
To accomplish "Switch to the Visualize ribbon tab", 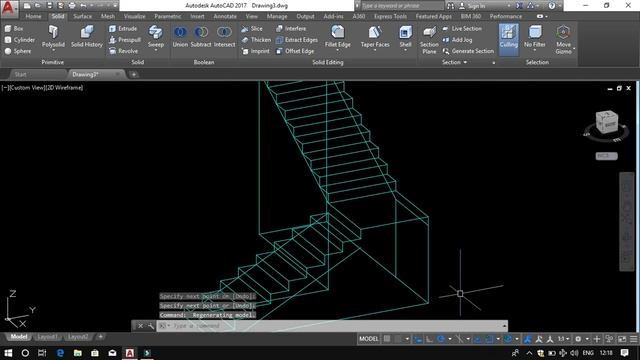I will point(134,16).
